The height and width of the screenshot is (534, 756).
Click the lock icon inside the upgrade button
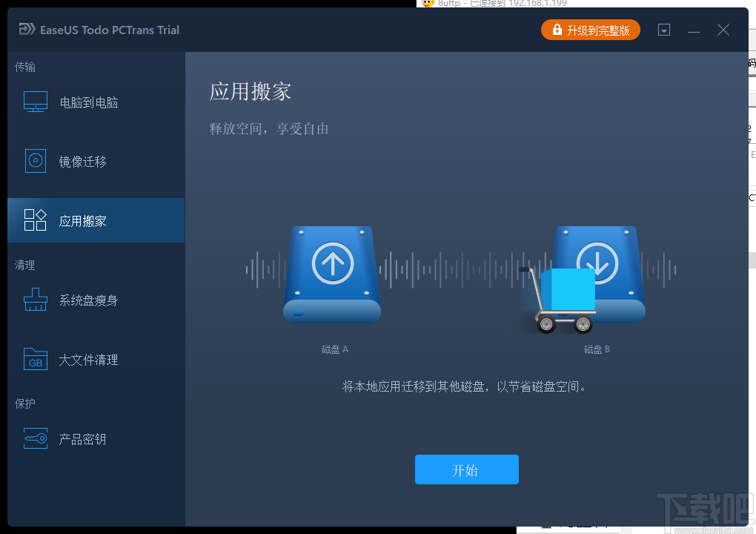(x=556, y=30)
